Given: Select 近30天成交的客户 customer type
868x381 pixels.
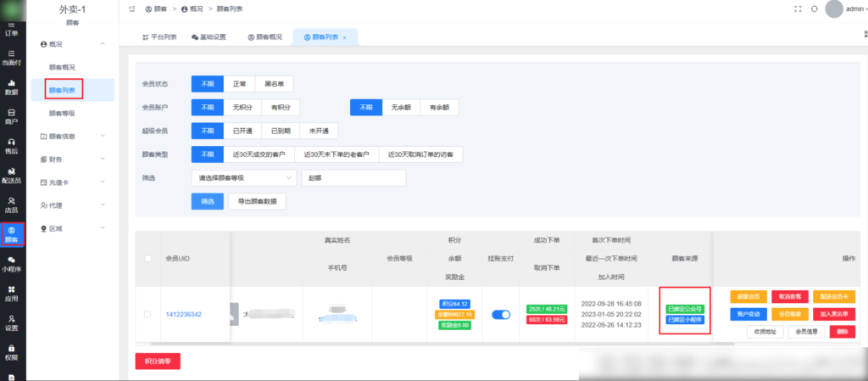Looking at the screenshot, I should (x=259, y=154).
